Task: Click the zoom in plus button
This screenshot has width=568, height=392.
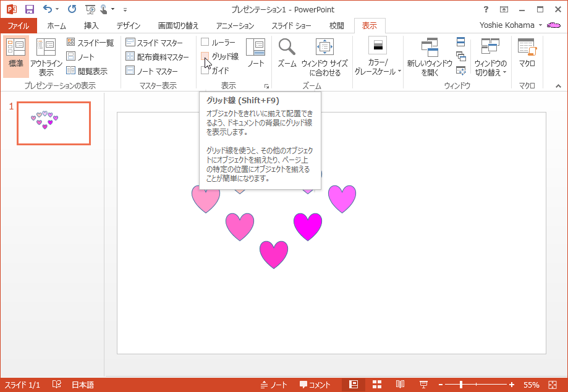Action: pos(512,385)
